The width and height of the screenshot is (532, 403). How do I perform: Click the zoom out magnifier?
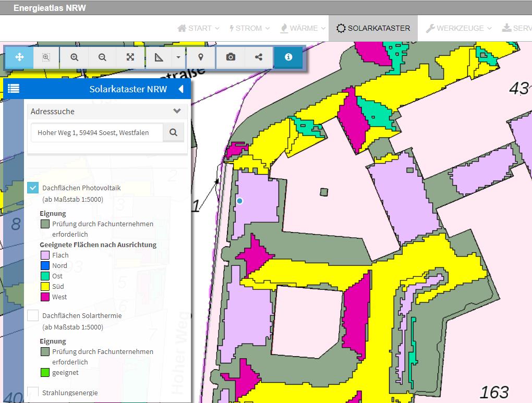[x=102, y=57]
